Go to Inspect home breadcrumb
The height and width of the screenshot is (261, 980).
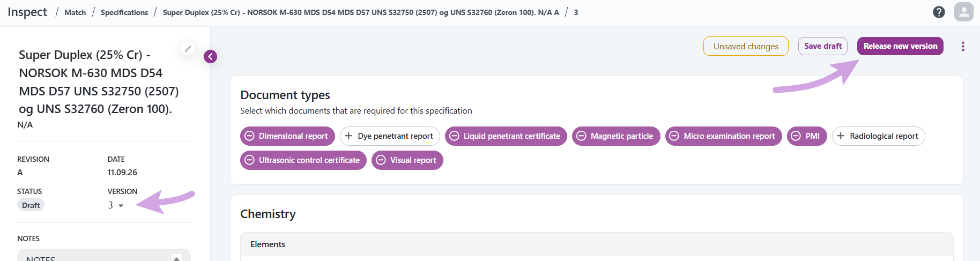tap(27, 12)
